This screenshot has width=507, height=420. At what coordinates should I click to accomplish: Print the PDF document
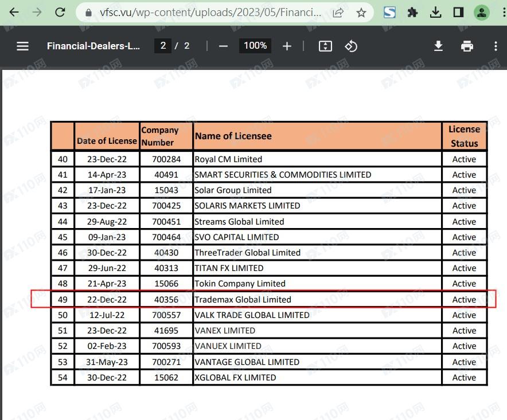click(x=467, y=46)
